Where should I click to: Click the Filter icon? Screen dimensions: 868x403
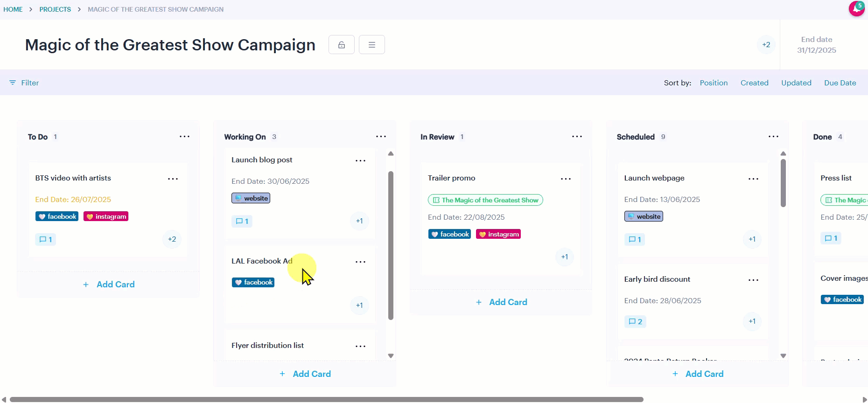point(13,83)
